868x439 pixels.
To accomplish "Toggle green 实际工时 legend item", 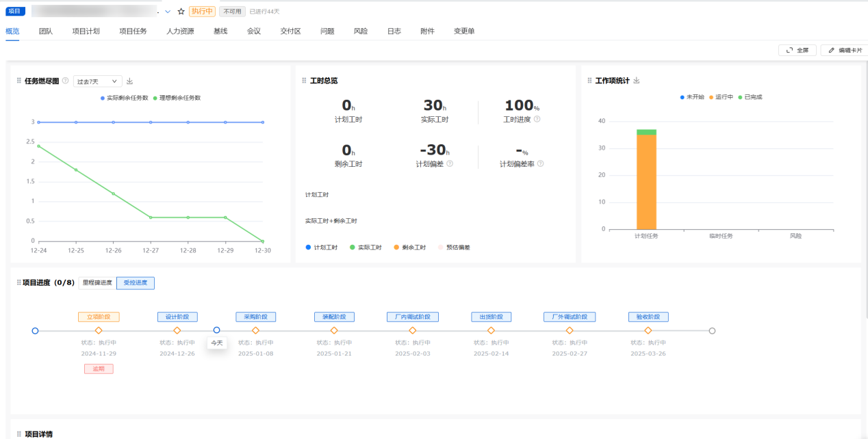I will (366, 248).
